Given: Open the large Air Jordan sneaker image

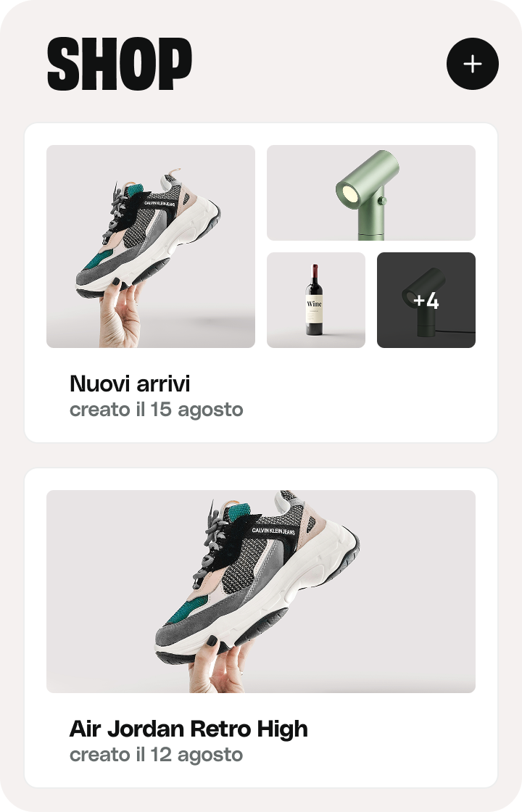Looking at the screenshot, I should coord(261,592).
